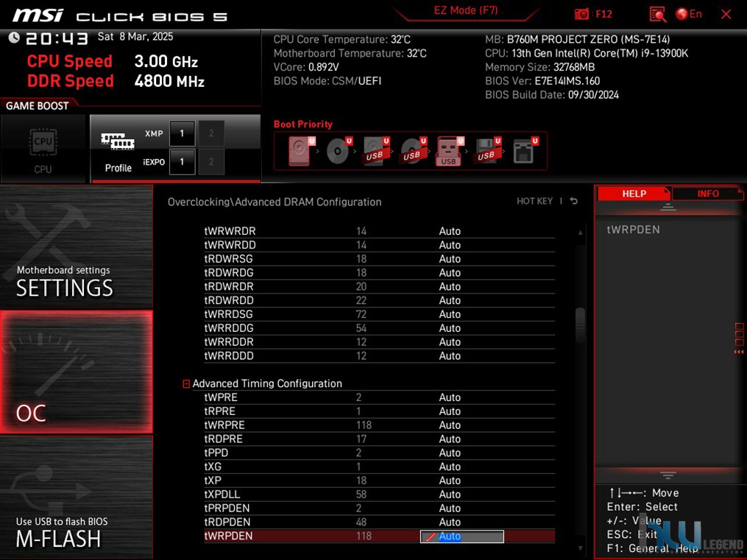Select the tWRRDDD row
The width and height of the screenshot is (747, 560).
click(x=380, y=355)
